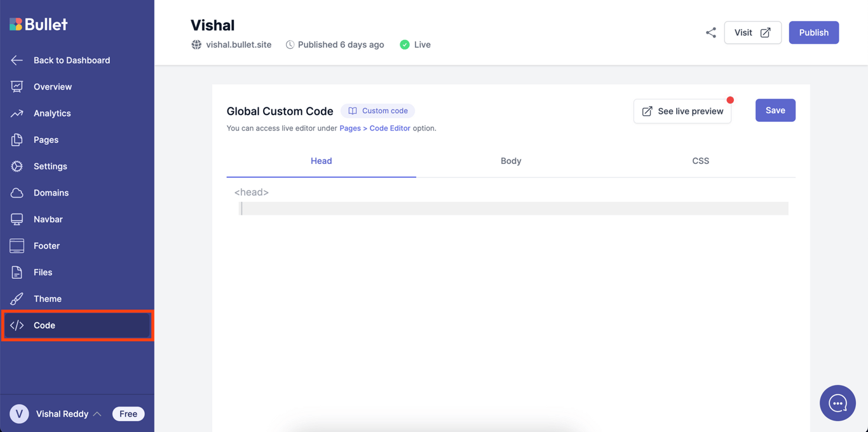Click the Analytics trend icon in sidebar
868x432 pixels.
tap(17, 113)
